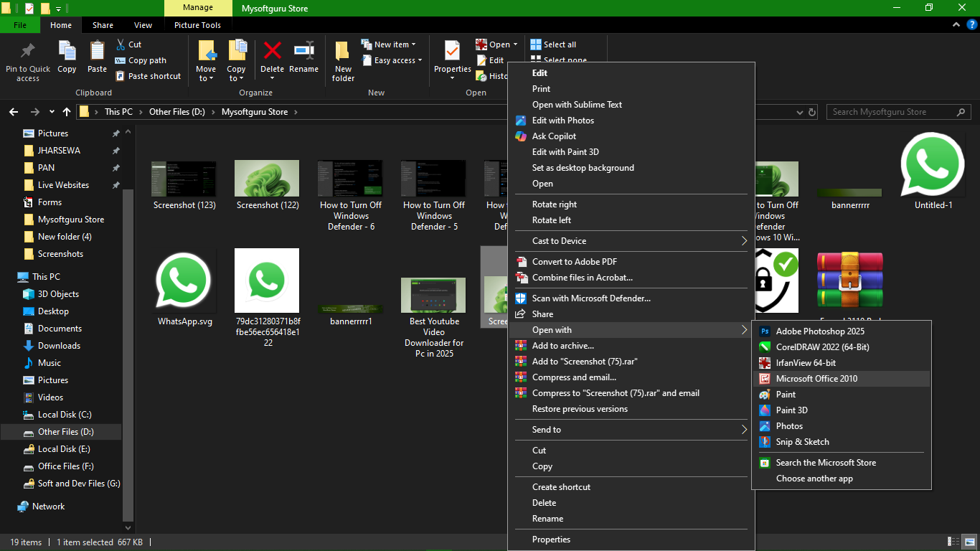Open the Picture Tools tab
Screen dimensions: 980x551
pyautogui.click(x=198, y=25)
